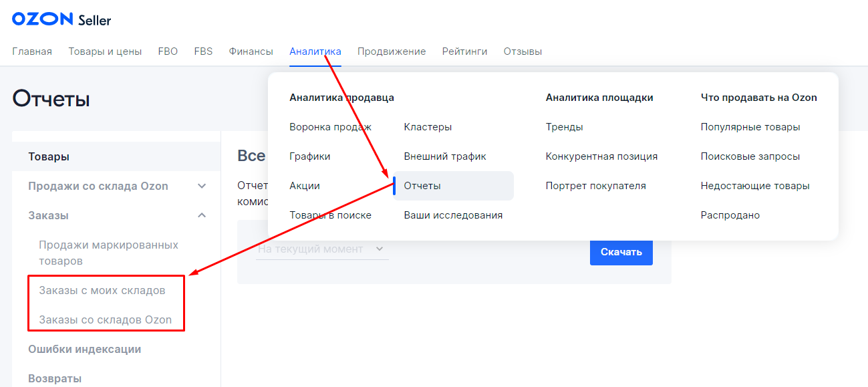Image resolution: width=868 pixels, height=387 pixels.
Task: Open the Товары и цены tab
Action: pyautogui.click(x=105, y=51)
